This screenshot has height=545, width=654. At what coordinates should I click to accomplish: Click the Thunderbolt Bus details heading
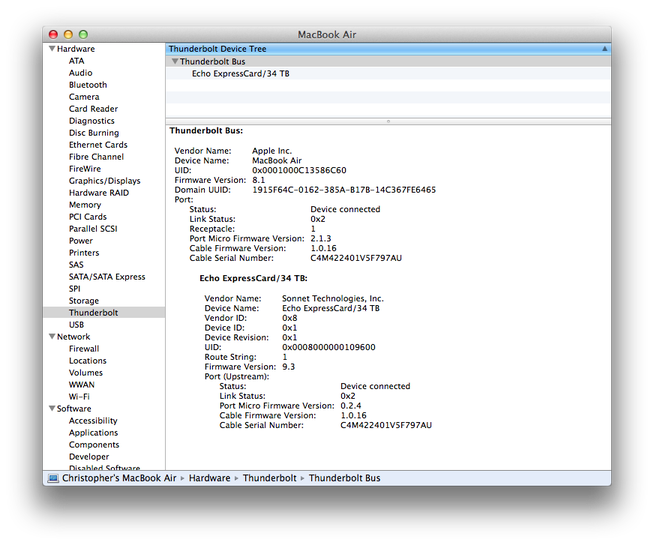pyautogui.click(x=206, y=131)
